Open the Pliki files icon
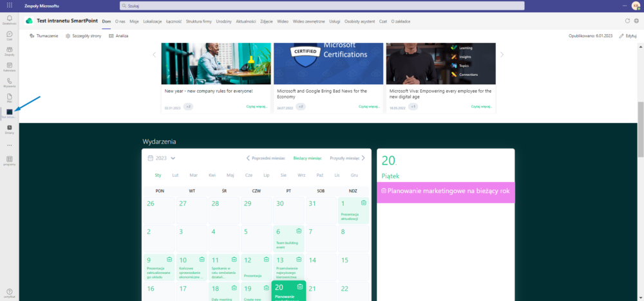This screenshot has height=301, width=644. pos(9,98)
